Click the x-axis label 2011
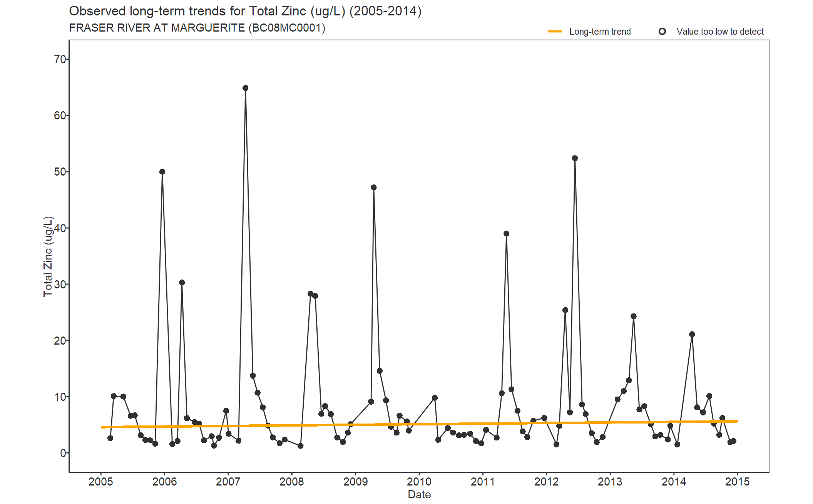Image resolution: width=813 pixels, height=504 pixels. (483, 482)
